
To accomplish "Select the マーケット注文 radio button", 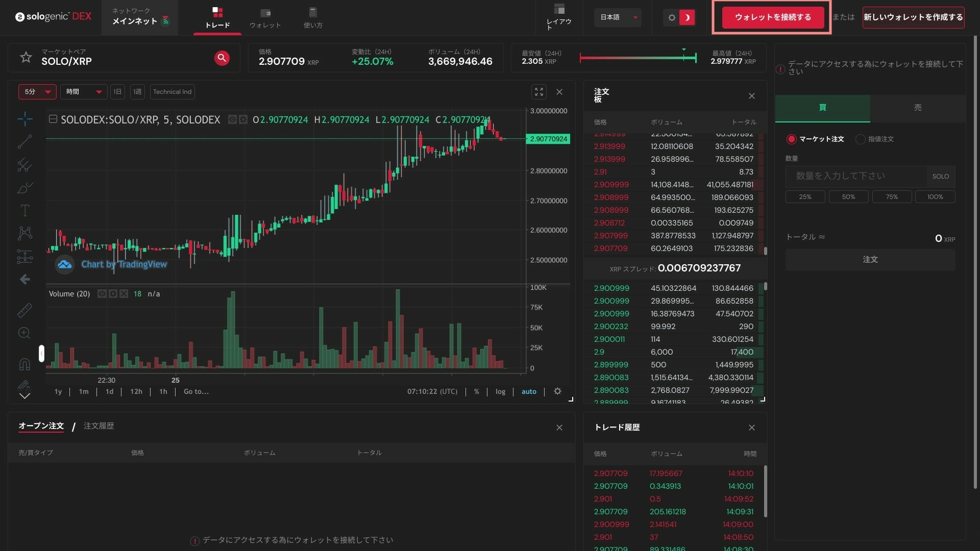I will [x=792, y=139].
